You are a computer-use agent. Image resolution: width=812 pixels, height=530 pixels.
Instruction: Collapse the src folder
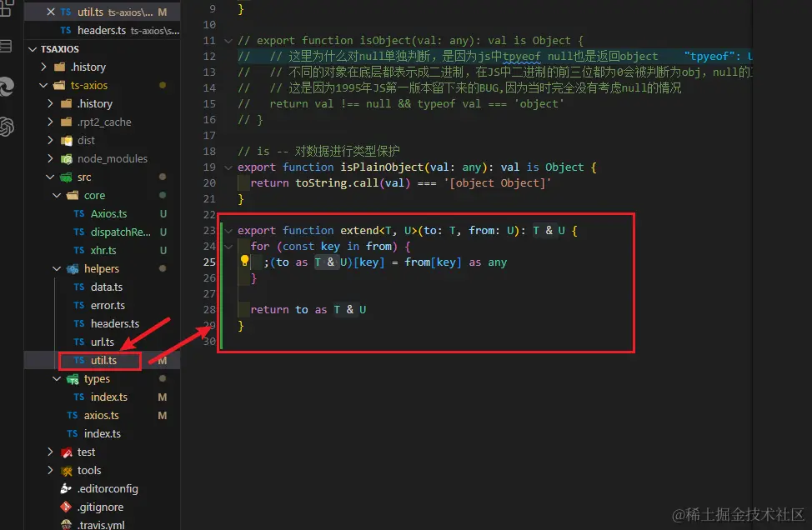[50, 177]
